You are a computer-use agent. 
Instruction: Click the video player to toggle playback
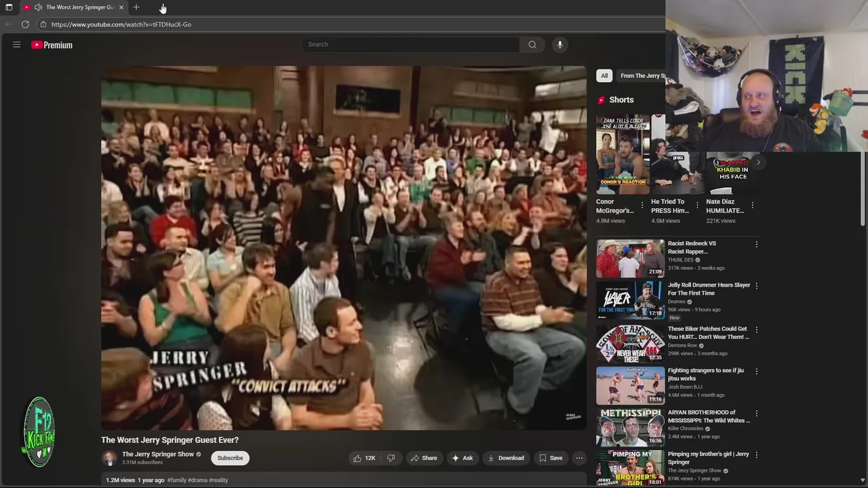click(344, 248)
